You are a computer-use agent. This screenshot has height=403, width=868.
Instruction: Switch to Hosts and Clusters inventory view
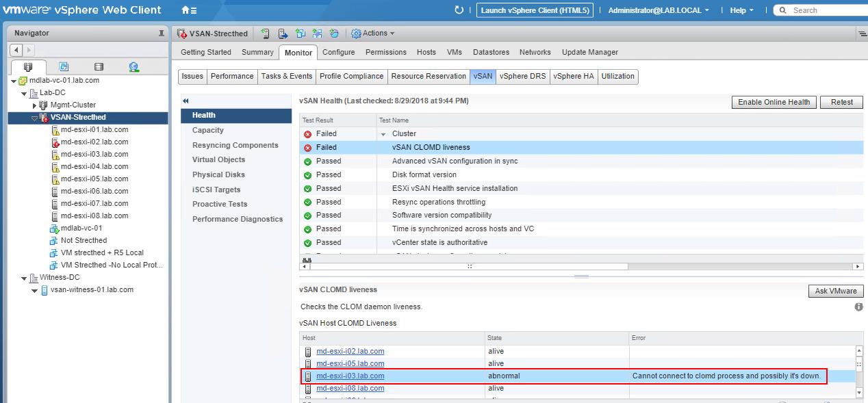pyautogui.click(x=28, y=67)
